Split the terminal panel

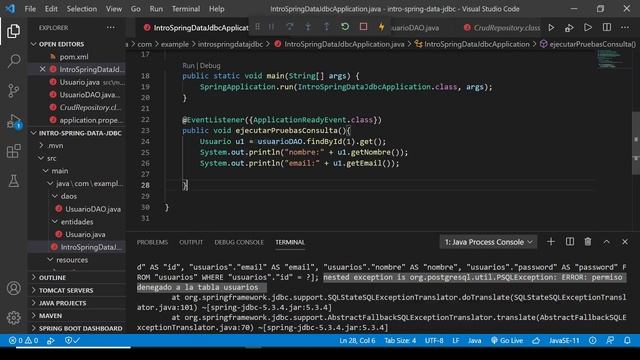tap(570, 242)
